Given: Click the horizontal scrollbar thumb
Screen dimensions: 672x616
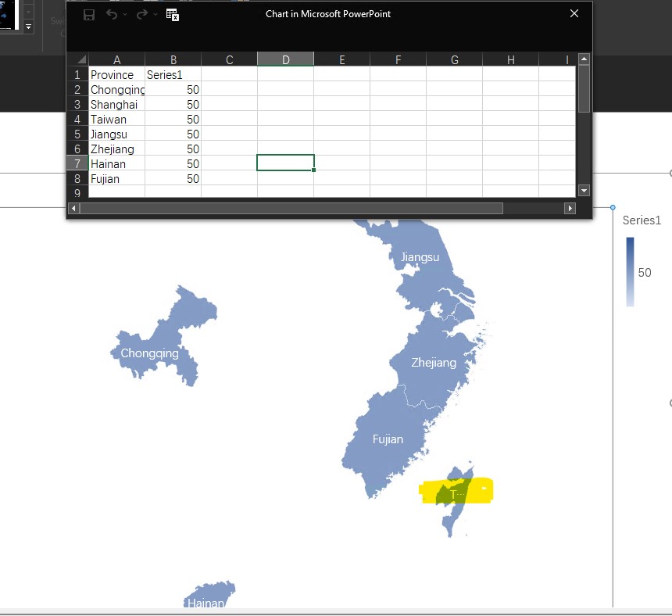Looking at the screenshot, I should point(291,209).
